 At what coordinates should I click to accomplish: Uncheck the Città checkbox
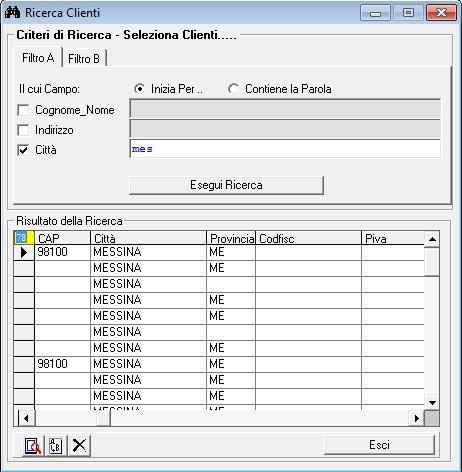(23, 150)
